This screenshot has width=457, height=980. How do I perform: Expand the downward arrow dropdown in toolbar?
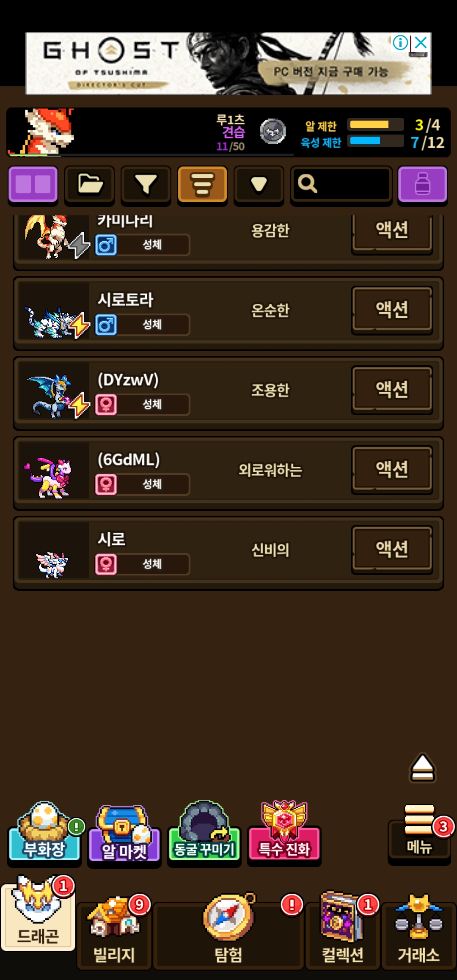(x=259, y=185)
